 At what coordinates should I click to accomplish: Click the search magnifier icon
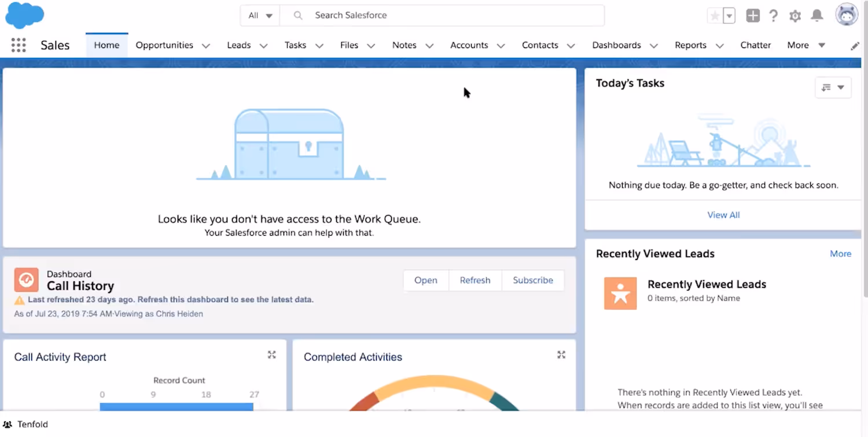[298, 16]
